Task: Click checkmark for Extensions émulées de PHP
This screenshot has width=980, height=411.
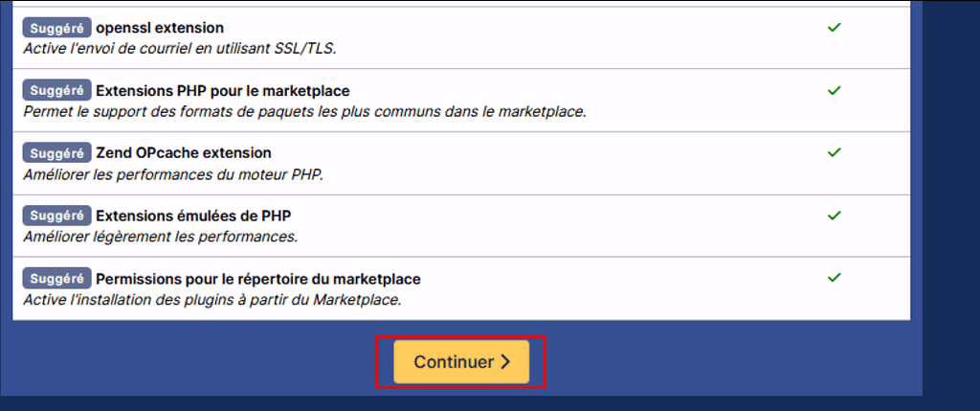Action: coord(834,215)
